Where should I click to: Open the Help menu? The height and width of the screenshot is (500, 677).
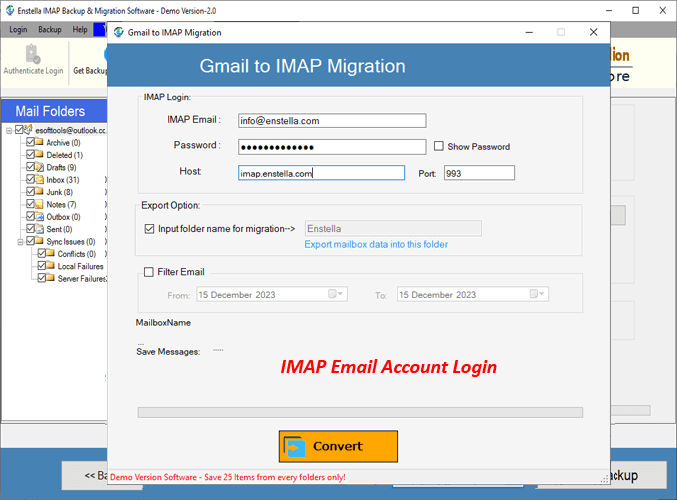(x=80, y=29)
